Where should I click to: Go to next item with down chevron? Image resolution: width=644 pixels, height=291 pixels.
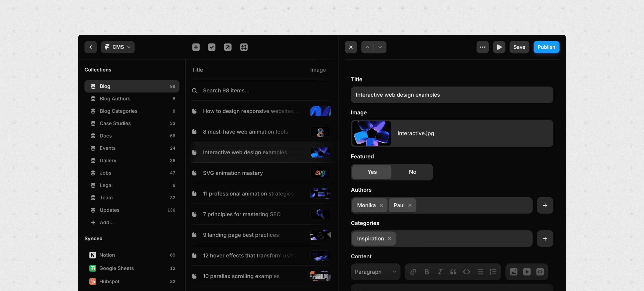pos(380,47)
